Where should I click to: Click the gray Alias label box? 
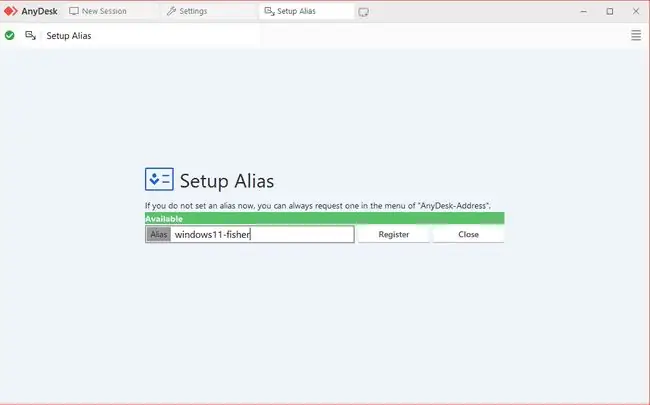pyautogui.click(x=158, y=234)
